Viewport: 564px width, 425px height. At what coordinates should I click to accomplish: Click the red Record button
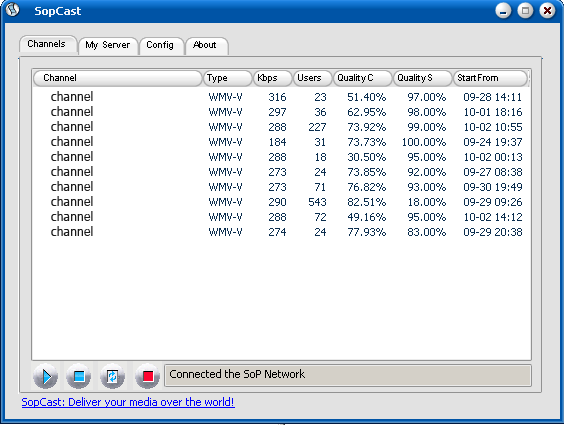click(147, 376)
